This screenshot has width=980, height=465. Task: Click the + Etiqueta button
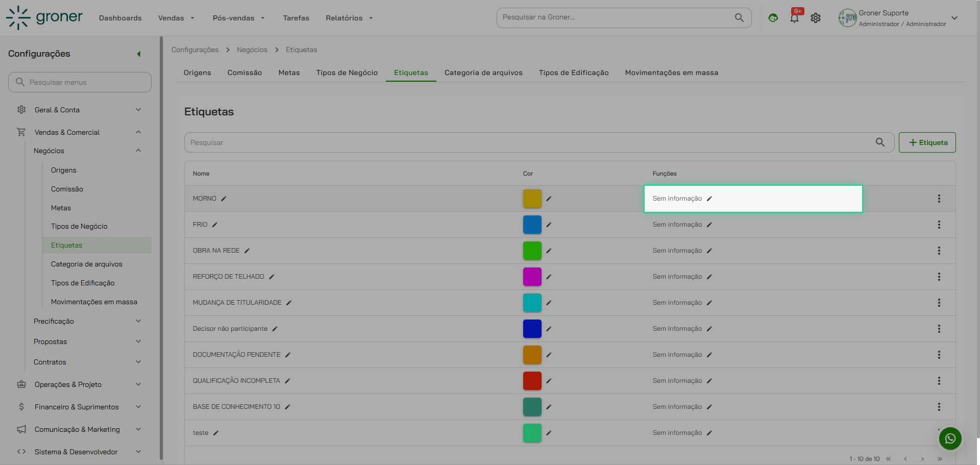click(927, 142)
